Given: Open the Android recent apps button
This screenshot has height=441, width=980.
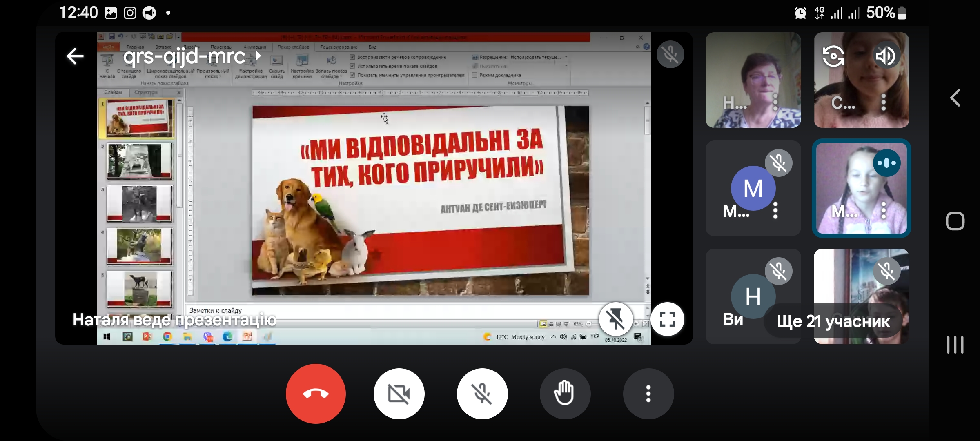Looking at the screenshot, I should pos(955,345).
